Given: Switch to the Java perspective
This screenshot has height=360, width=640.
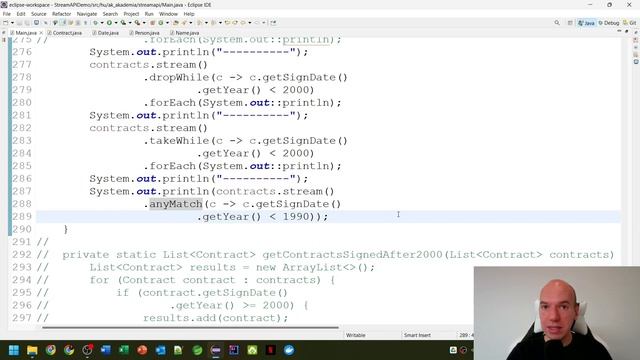Looking at the screenshot, I should (x=586, y=23).
